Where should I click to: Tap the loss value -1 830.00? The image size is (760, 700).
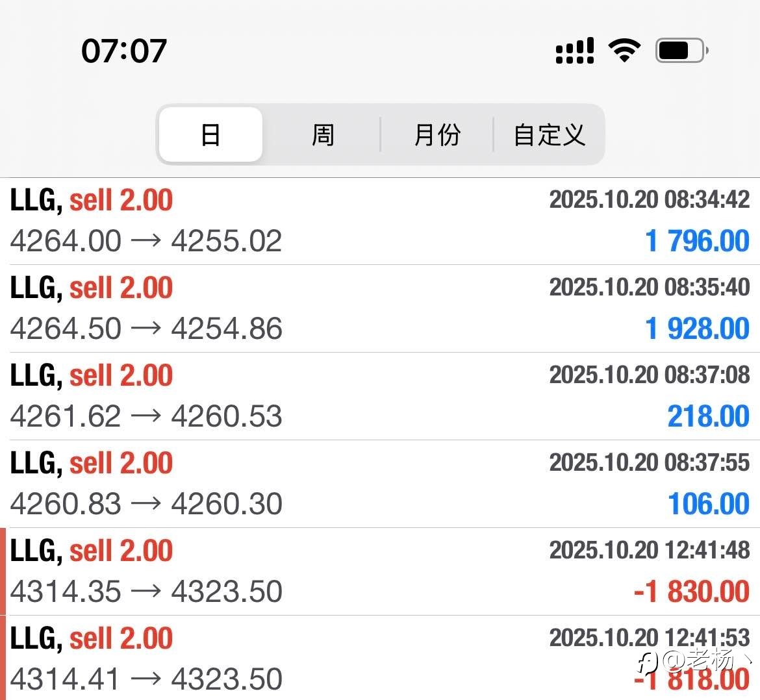coord(692,592)
